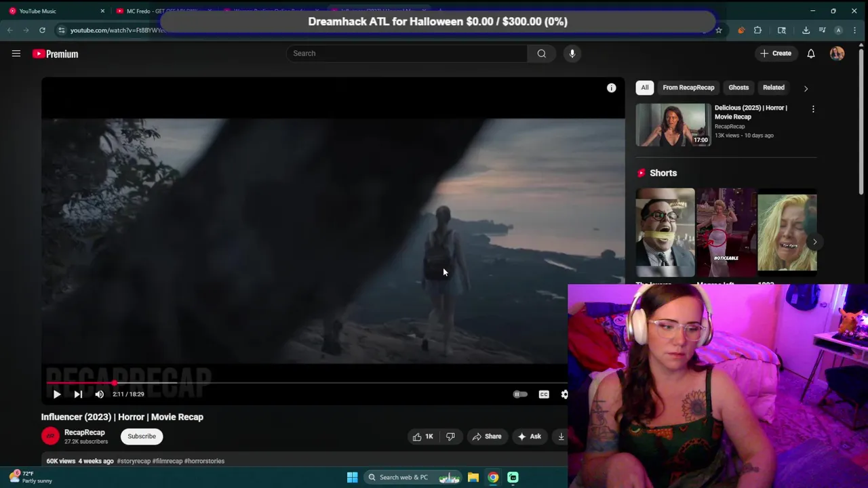Focus the YouTube search field
This screenshot has height=488, width=868.
coord(407,54)
